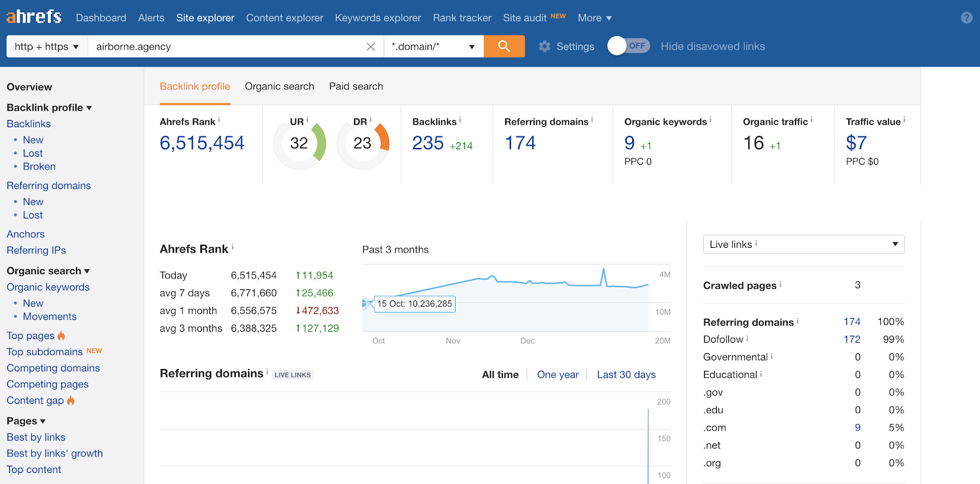
Task: Expand the More menu in top navigation
Action: [x=595, y=18]
